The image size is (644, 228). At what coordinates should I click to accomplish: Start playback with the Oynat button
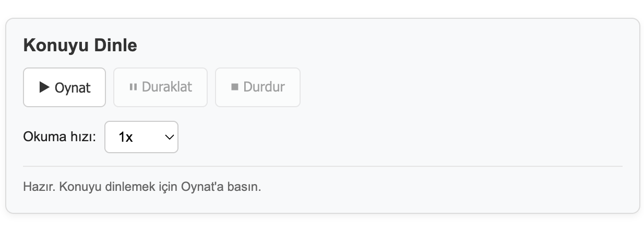(x=65, y=87)
